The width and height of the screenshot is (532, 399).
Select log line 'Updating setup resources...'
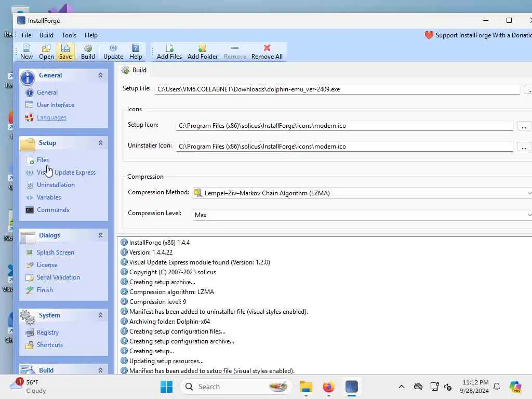coord(166,361)
